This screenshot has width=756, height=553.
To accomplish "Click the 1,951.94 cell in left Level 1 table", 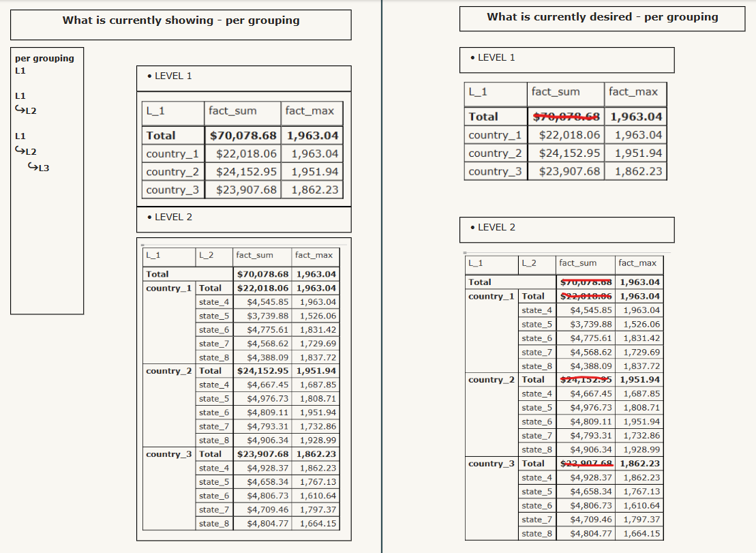I will [x=315, y=172].
